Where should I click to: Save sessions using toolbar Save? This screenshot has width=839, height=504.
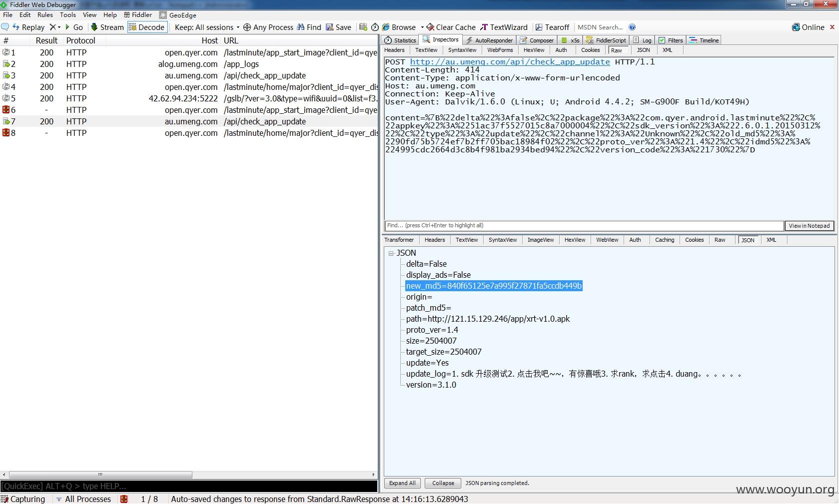pyautogui.click(x=338, y=27)
